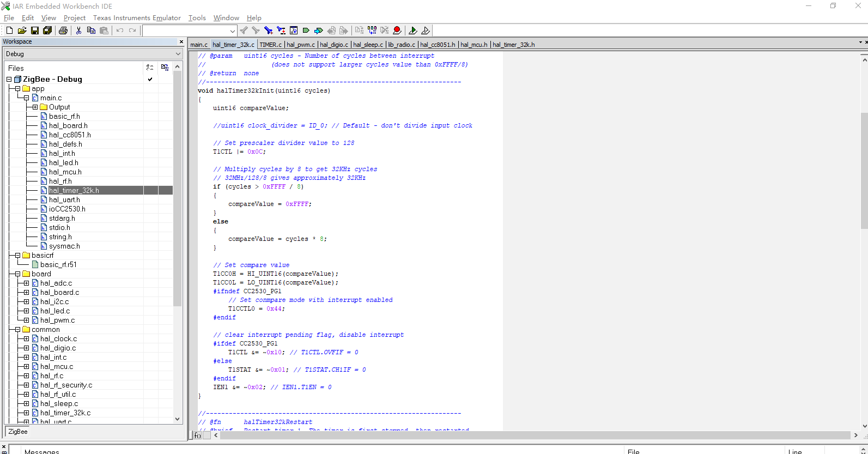
Task: Jump to next bookmark icon
Action: (318, 31)
